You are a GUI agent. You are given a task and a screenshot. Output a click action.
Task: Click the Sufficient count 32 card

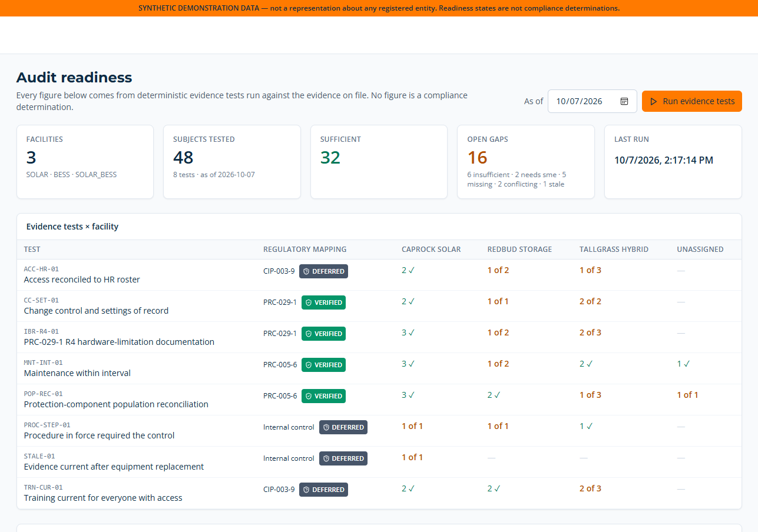379,162
